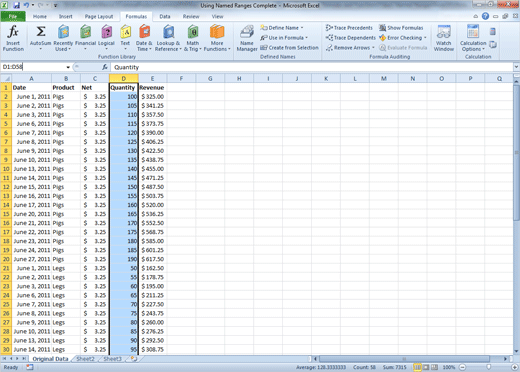The image size is (520, 372).
Task: Open the Watch Window
Action: pos(444,38)
